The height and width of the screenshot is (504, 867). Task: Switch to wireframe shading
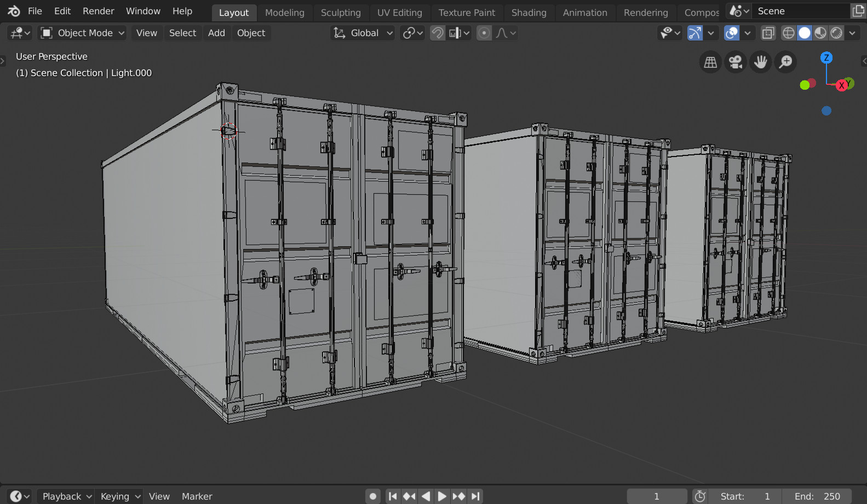pos(788,33)
